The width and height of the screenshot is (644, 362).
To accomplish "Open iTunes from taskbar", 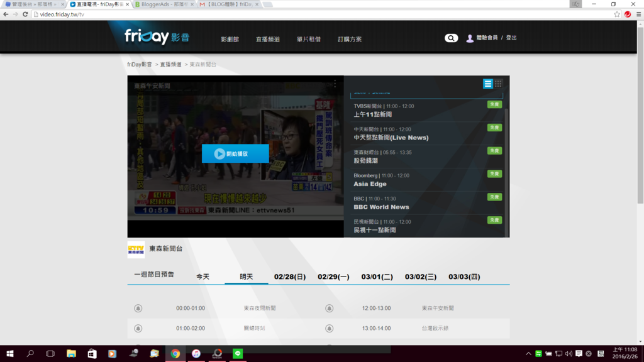I will [x=196, y=353].
